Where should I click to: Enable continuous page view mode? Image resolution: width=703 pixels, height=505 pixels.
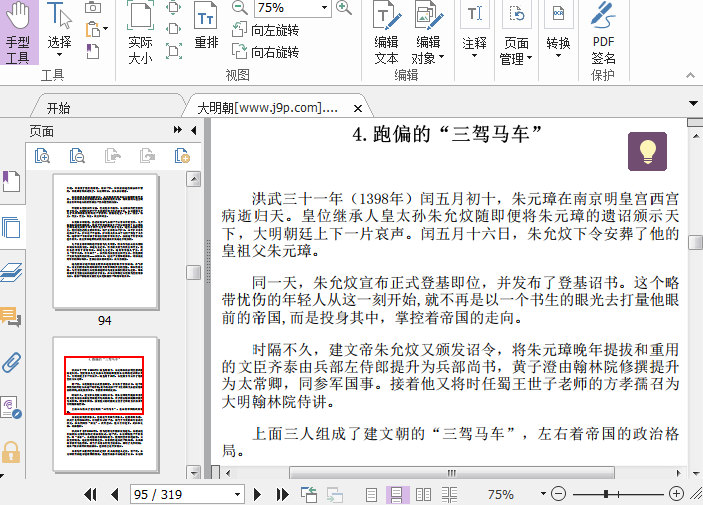pos(397,494)
